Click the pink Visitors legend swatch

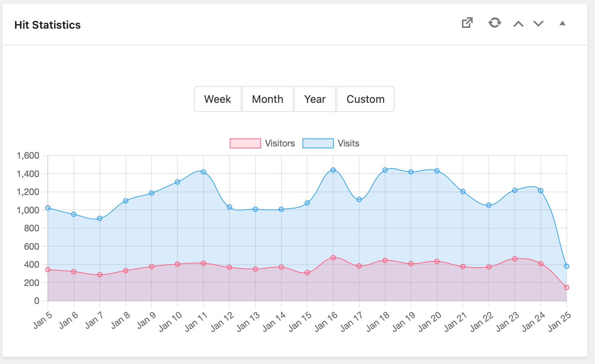(x=245, y=143)
